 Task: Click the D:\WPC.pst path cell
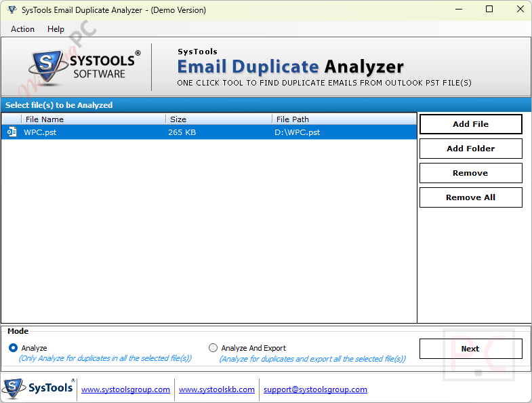point(298,132)
